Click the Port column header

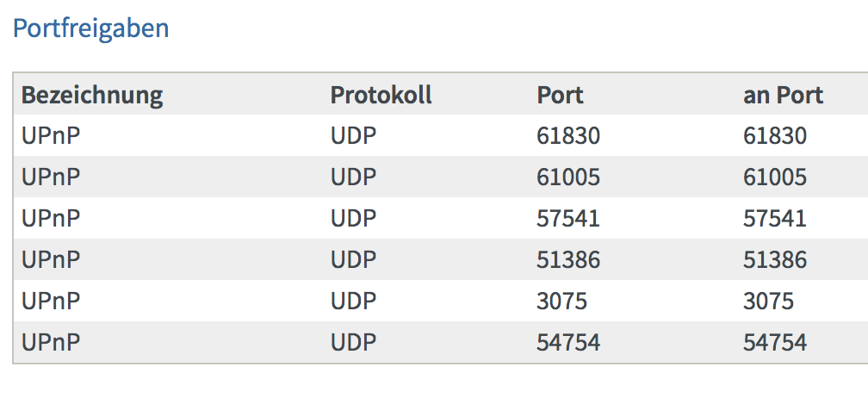560,96
